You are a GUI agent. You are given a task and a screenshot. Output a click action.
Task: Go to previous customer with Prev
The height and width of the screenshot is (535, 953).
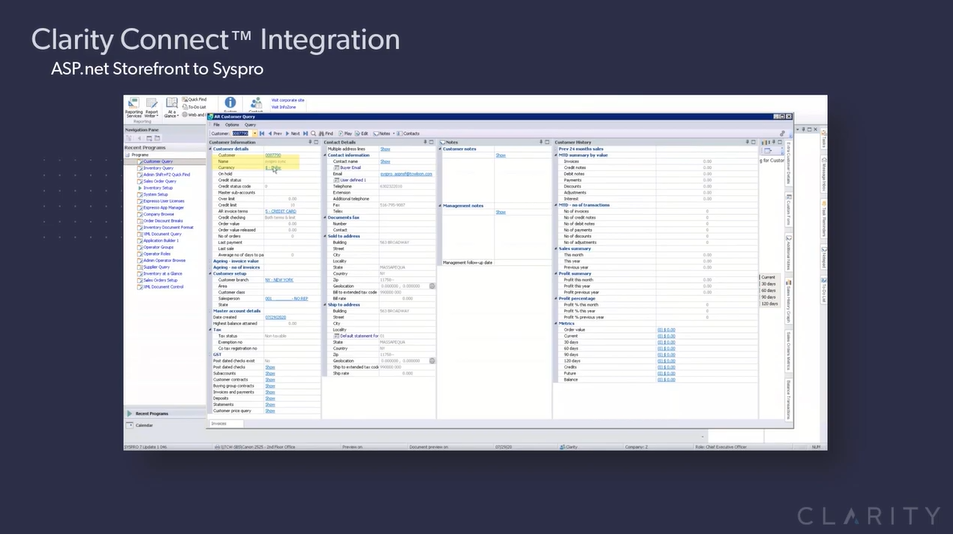tap(275, 133)
